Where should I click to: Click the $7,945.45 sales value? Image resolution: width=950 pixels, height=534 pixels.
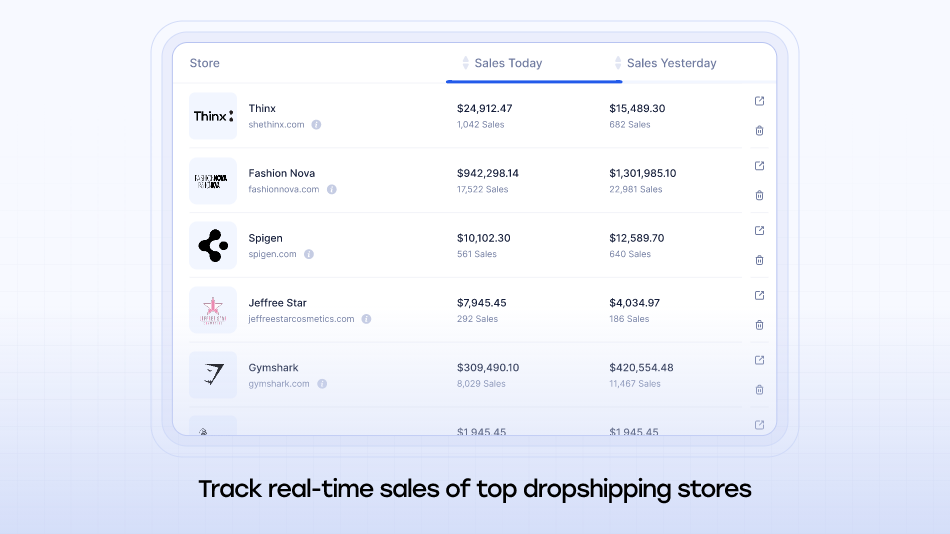[482, 303]
